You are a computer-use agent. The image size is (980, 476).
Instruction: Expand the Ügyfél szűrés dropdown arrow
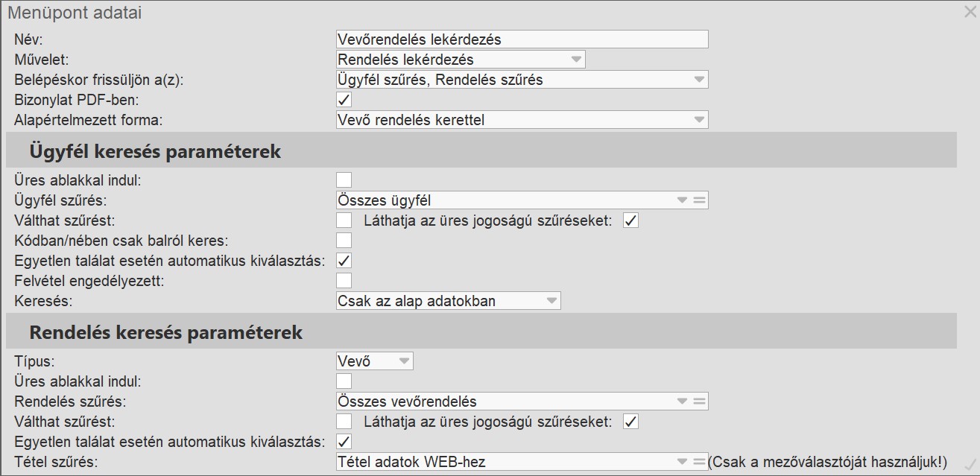681,200
